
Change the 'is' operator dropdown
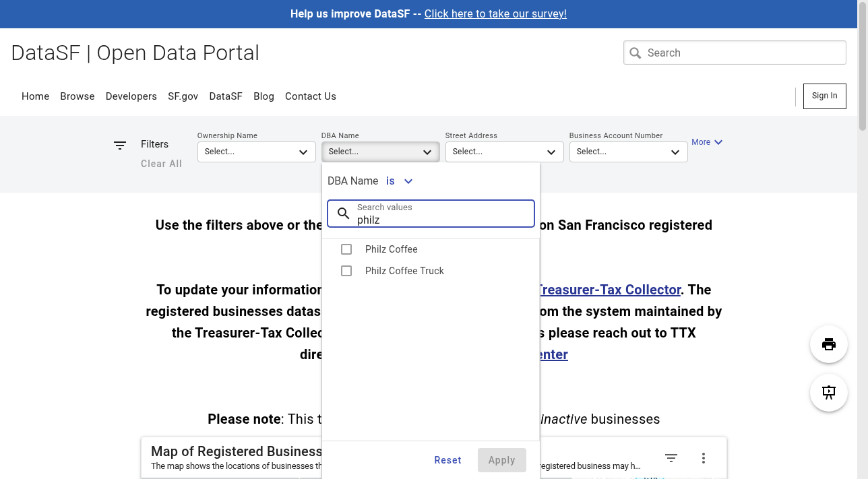click(x=399, y=181)
